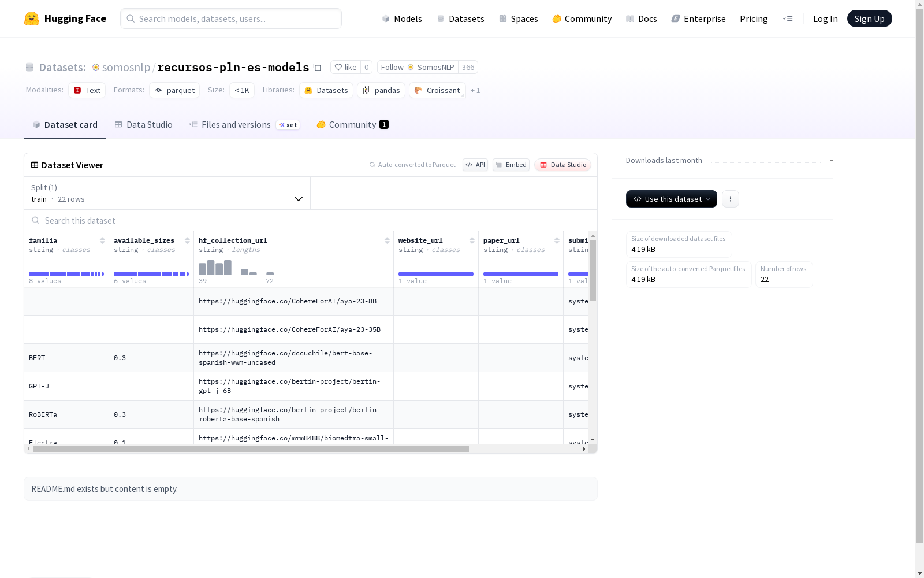The height and width of the screenshot is (578, 924).
Task: Open Datasets page from top navigation
Action: pyautogui.click(x=460, y=18)
